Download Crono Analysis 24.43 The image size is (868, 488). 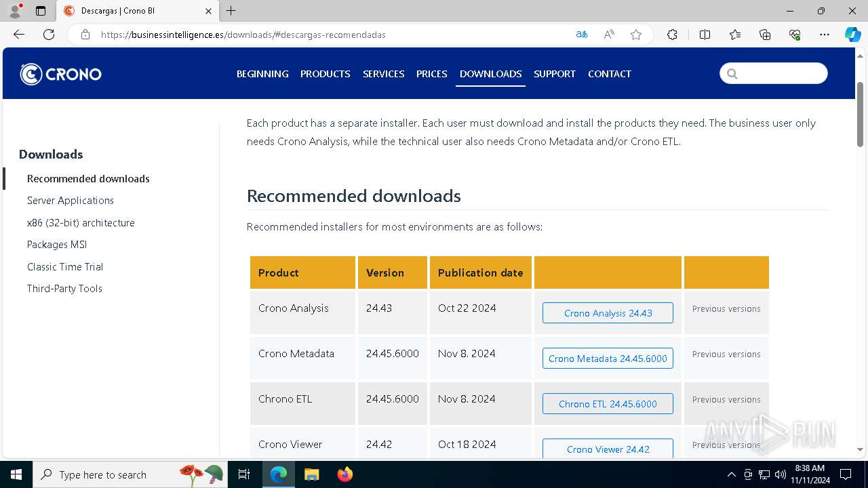tap(608, 313)
